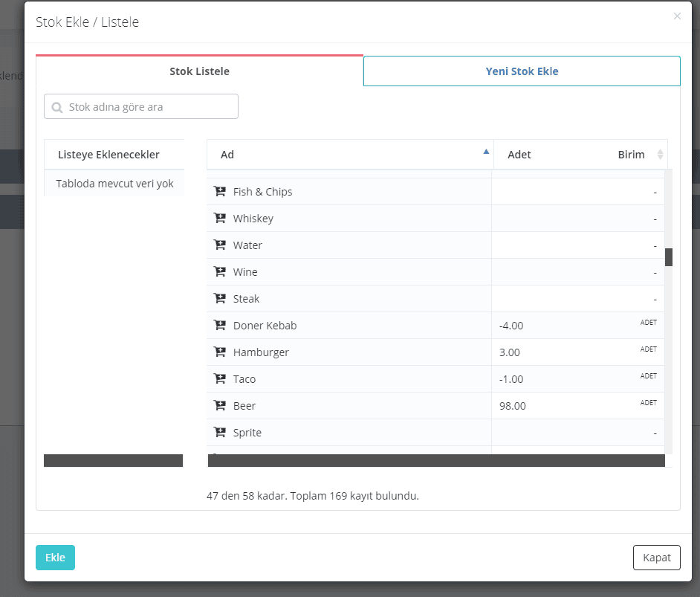Screen dimensions: 700x597
Task: Select the Taco row name
Action: (x=244, y=380)
